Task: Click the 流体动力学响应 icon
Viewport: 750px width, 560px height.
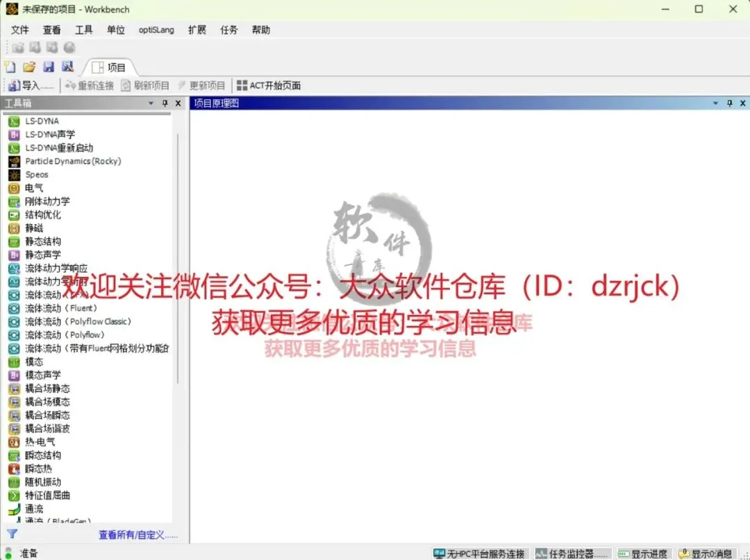Action: (x=14, y=269)
